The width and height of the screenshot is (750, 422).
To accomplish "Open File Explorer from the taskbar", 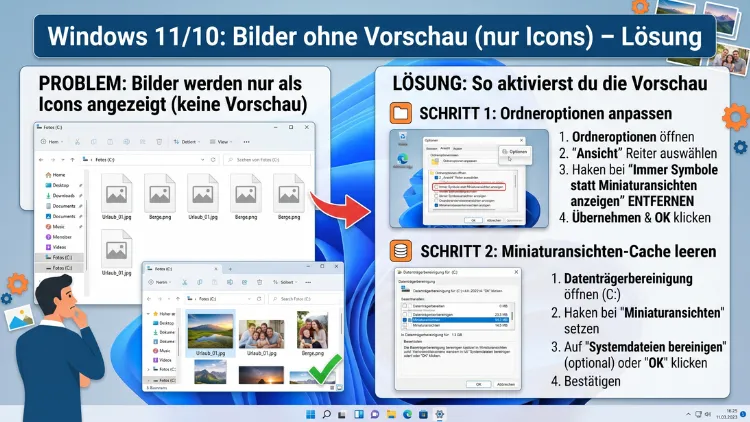I will point(391,414).
